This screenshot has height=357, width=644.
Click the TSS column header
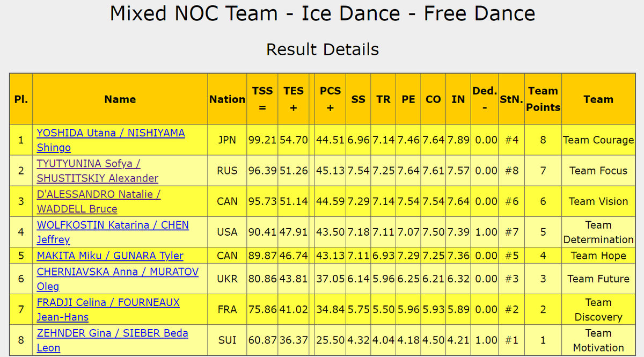[x=262, y=99]
